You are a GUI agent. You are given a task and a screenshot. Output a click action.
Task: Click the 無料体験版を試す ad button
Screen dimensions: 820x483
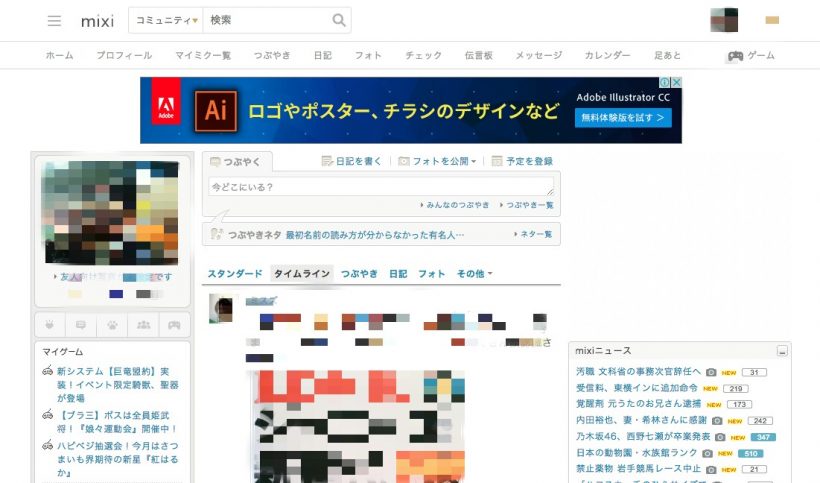[x=623, y=118]
